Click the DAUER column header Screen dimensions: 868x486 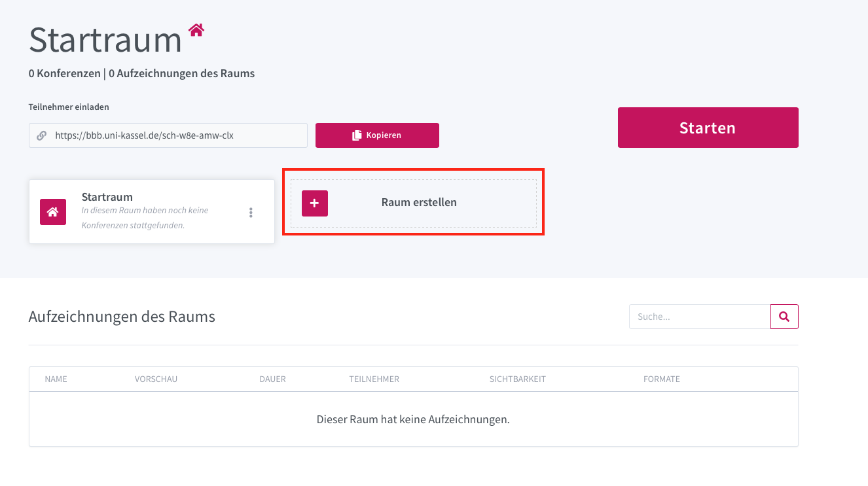(272, 379)
